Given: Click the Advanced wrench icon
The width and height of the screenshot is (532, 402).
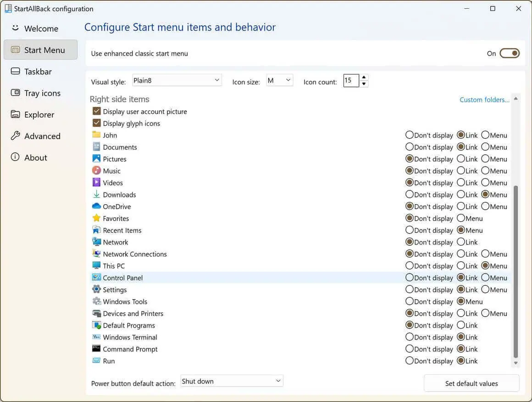Looking at the screenshot, I should 15,136.
